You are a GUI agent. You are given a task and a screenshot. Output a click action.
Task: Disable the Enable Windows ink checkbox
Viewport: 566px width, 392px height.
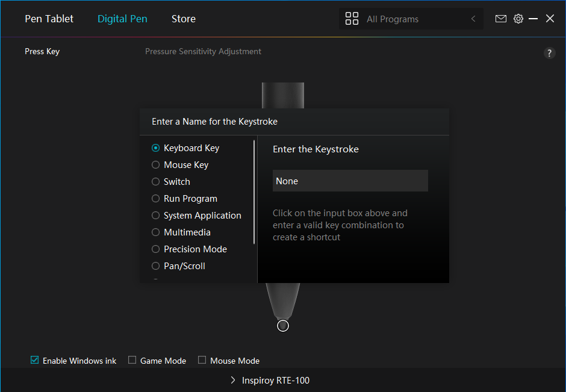[x=35, y=361]
